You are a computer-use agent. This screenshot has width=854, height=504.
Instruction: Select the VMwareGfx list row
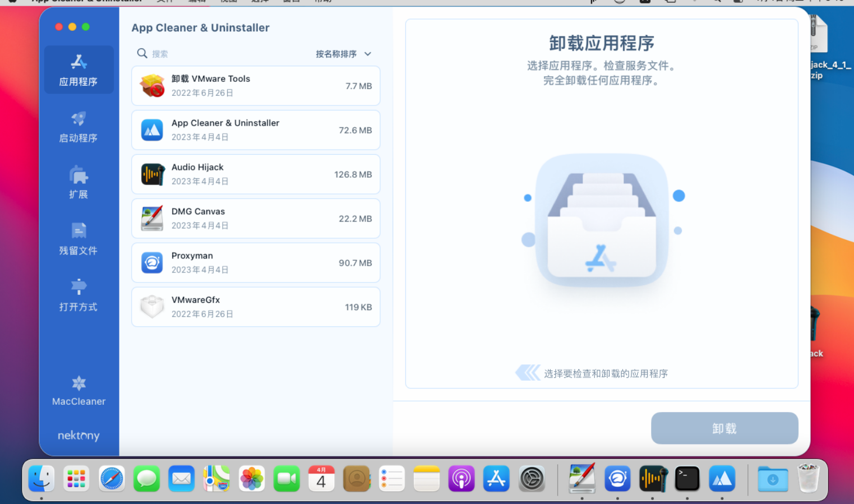(x=256, y=307)
